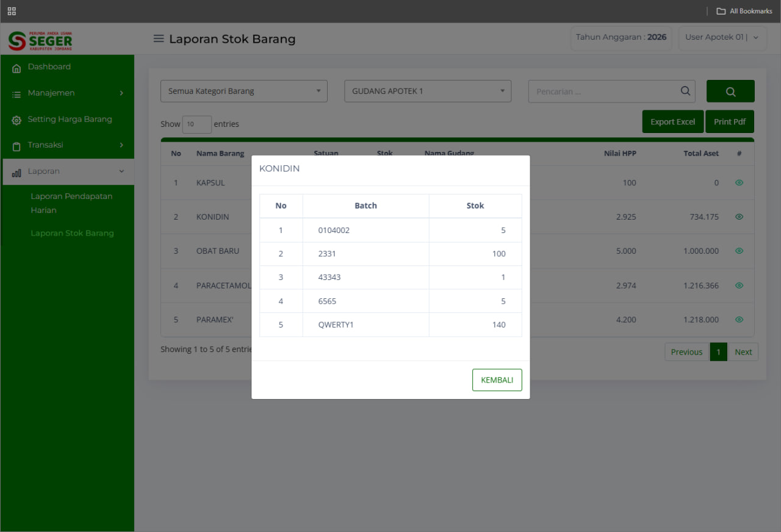Viewport: 781px width, 532px height.
Task: Click the Transaksi clipboard icon
Action: 16,146
